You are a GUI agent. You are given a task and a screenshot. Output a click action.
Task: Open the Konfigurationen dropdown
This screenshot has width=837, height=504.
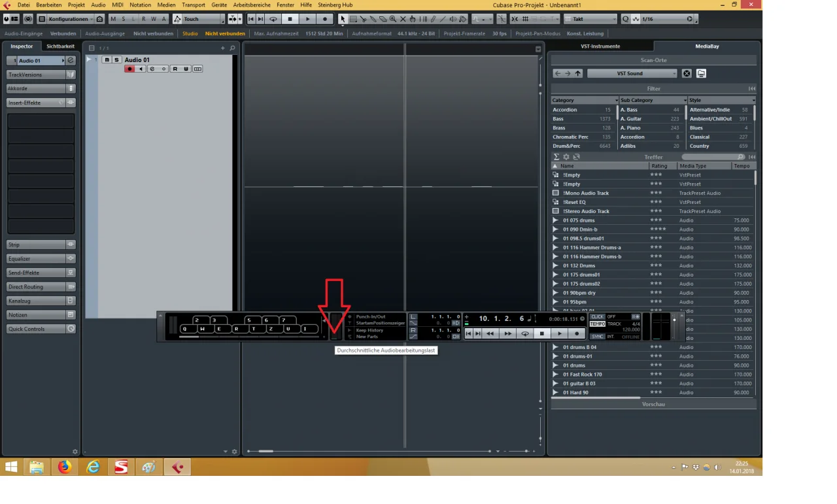click(70, 19)
